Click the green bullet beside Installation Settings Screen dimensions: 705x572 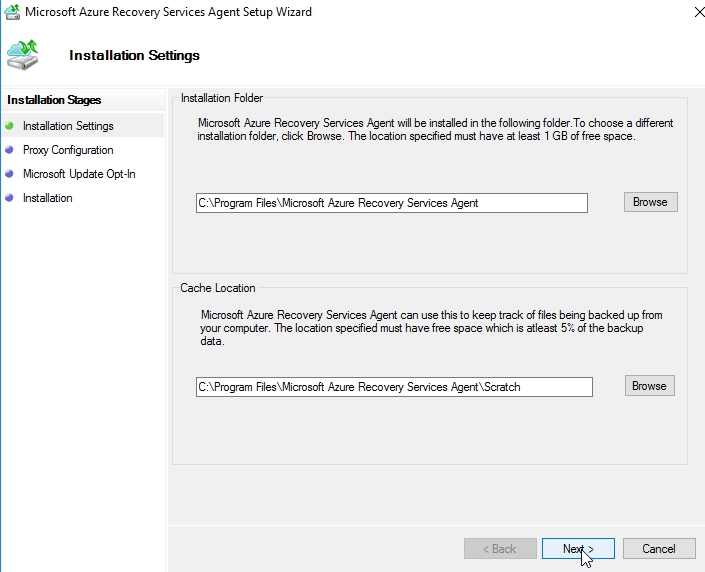tap(9, 125)
